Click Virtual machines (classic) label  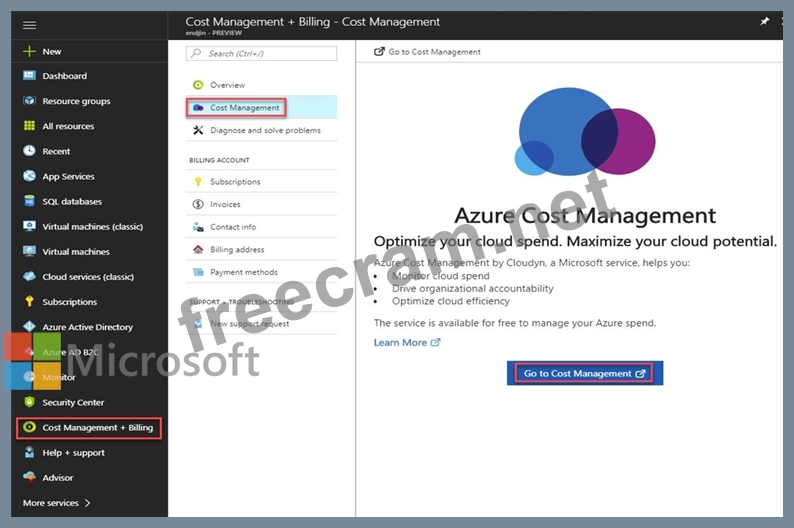click(x=93, y=226)
